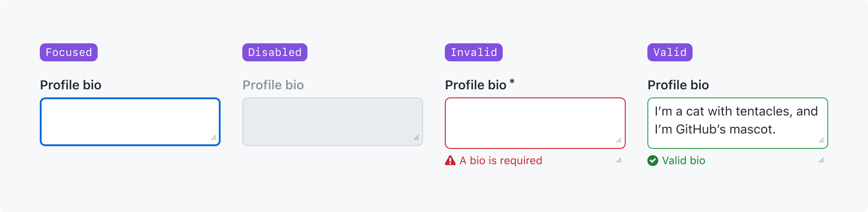Click the greyed-out Profile bio label
The width and height of the screenshot is (868, 212).
(273, 85)
